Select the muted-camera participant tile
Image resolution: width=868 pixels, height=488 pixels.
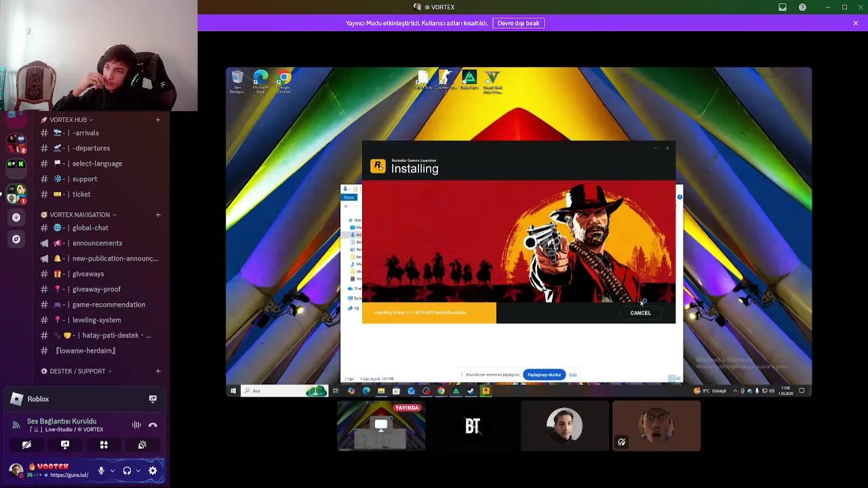click(656, 426)
